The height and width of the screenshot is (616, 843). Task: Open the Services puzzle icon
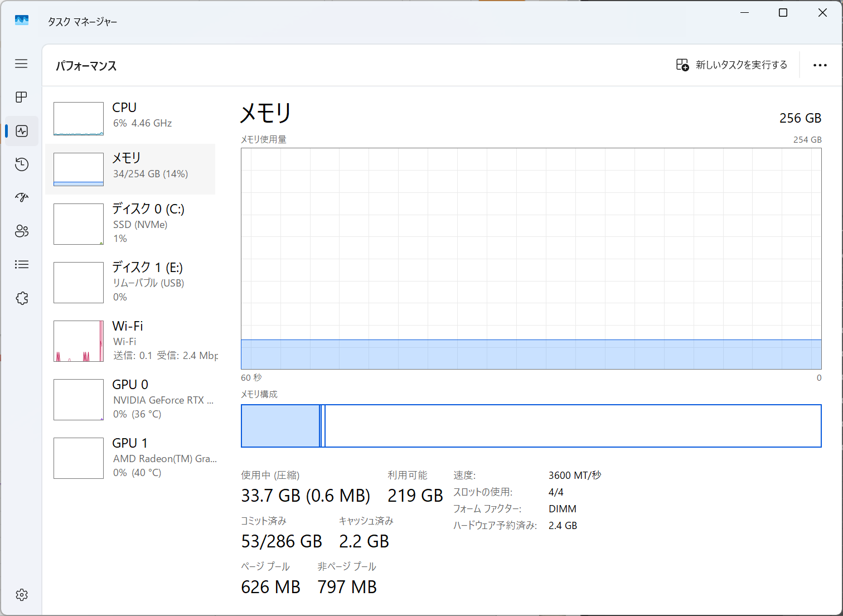pos(22,298)
